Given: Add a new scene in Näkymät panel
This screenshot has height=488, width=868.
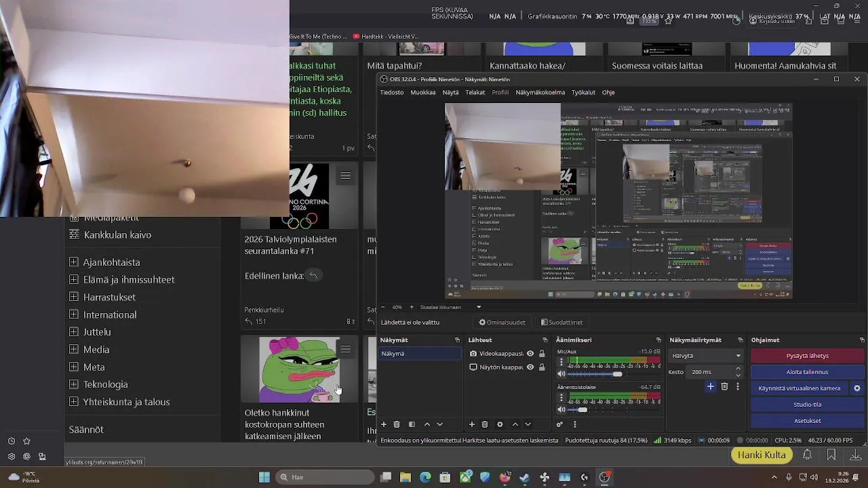Looking at the screenshot, I should 384,424.
